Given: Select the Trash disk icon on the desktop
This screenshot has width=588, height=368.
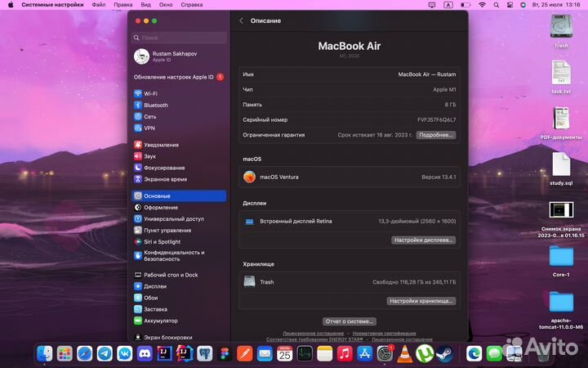Looking at the screenshot, I should click(x=561, y=31).
